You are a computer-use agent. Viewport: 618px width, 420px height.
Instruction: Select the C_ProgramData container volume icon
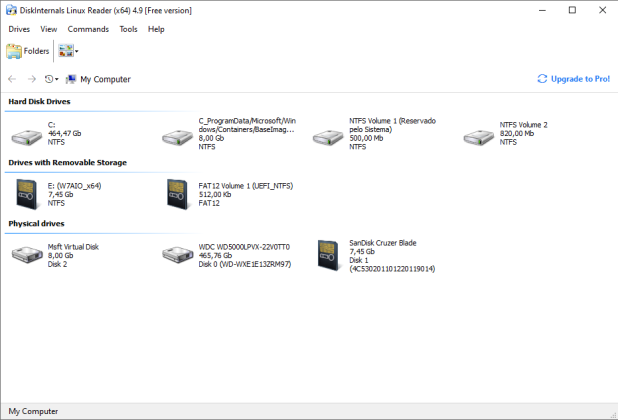[177, 137]
